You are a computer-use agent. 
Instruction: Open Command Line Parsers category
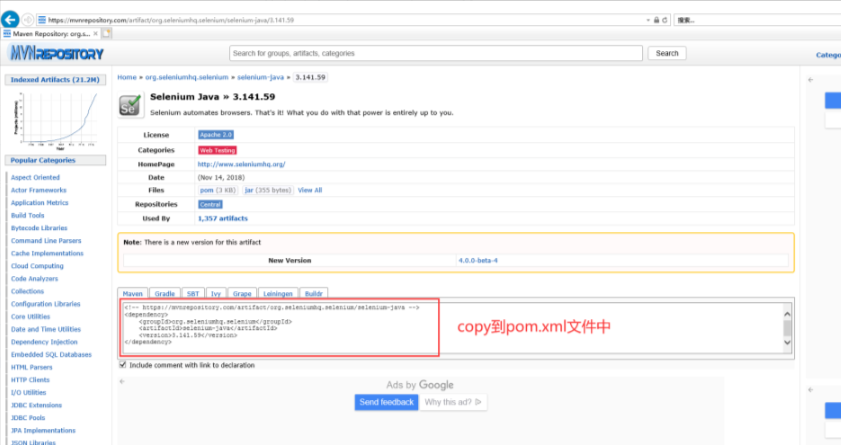[46, 241]
